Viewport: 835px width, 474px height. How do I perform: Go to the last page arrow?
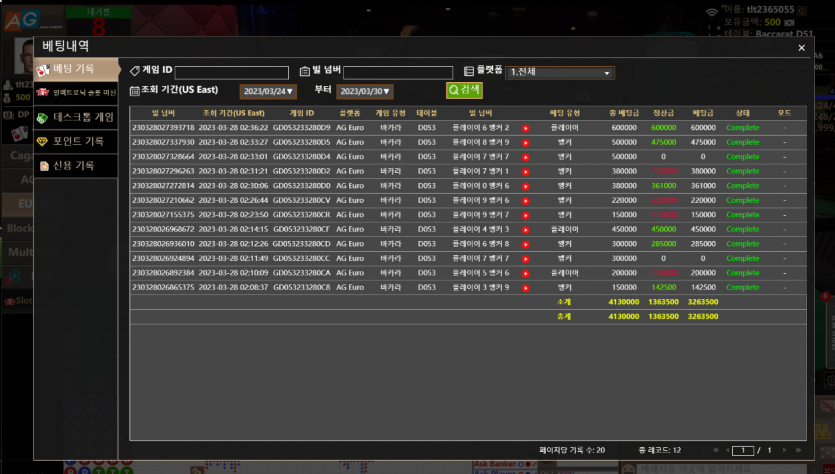pos(798,450)
